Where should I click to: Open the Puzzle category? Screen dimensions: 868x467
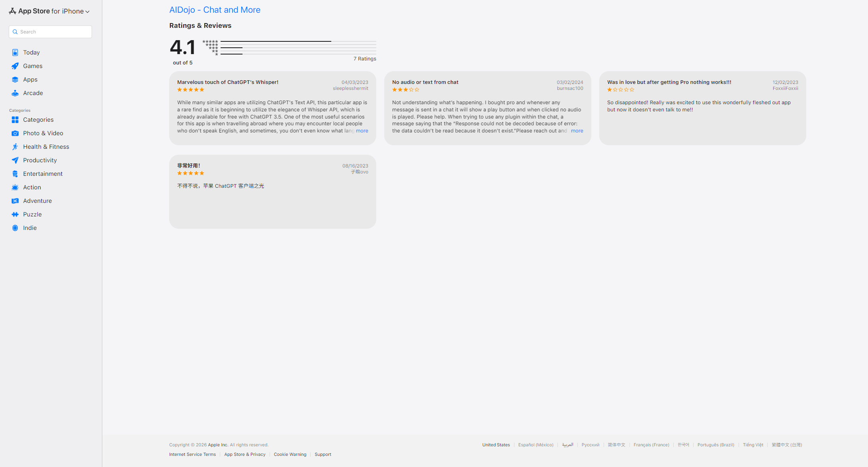coord(32,214)
